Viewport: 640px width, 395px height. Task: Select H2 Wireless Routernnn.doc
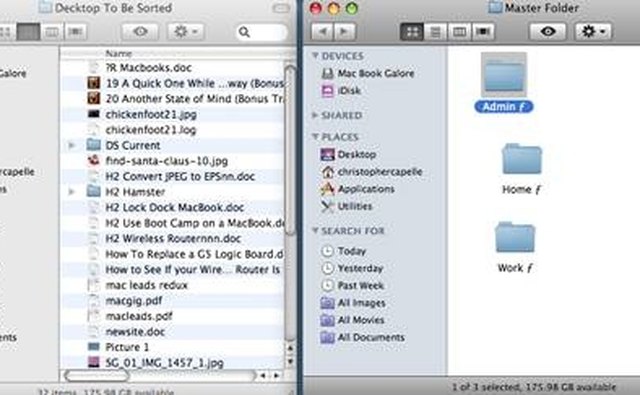[x=164, y=238]
